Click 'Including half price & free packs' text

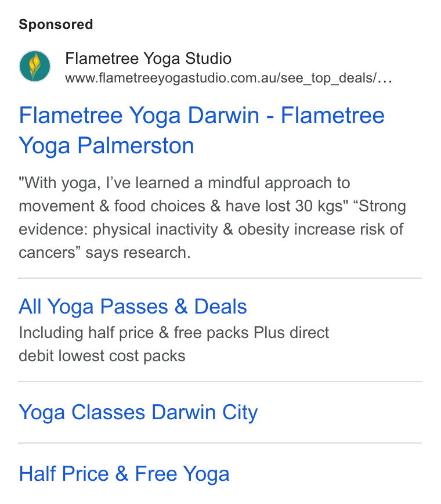pos(173,333)
